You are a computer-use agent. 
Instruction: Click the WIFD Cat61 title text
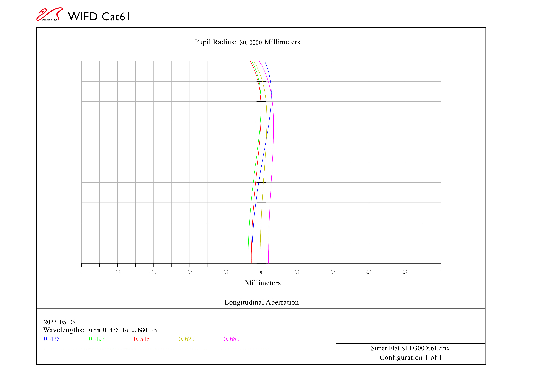[99, 17]
